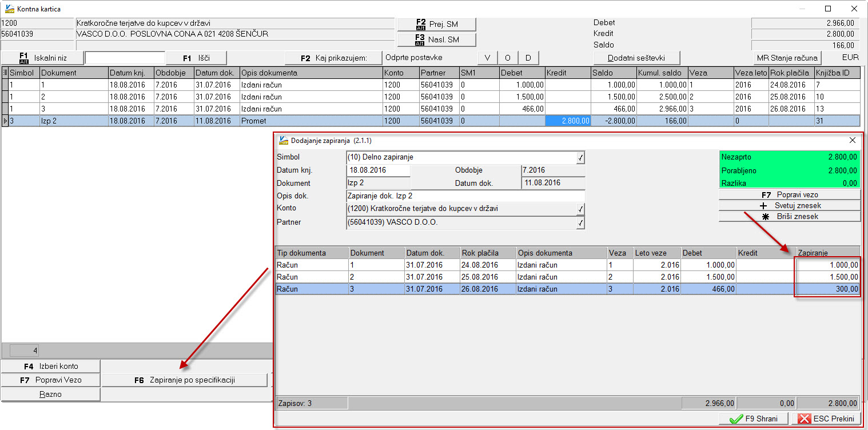Open the Partner dropdown for VASCO D.O.O.
The height and width of the screenshot is (430, 868).
[x=580, y=223]
